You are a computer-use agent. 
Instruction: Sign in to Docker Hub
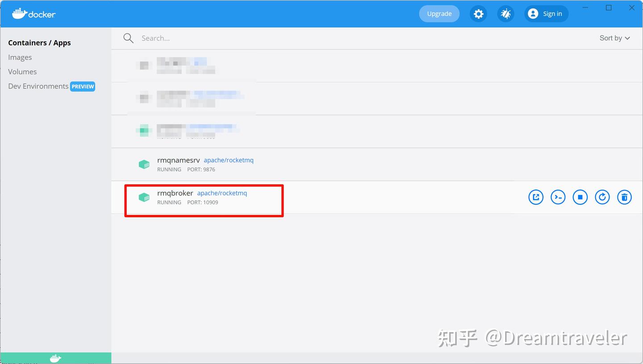click(x=546, y=13)
